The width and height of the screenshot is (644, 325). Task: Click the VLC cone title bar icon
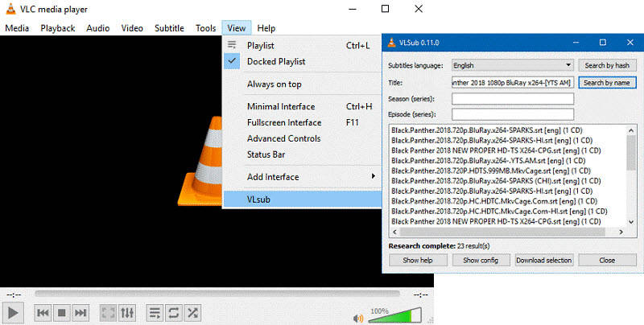point(10,9)
